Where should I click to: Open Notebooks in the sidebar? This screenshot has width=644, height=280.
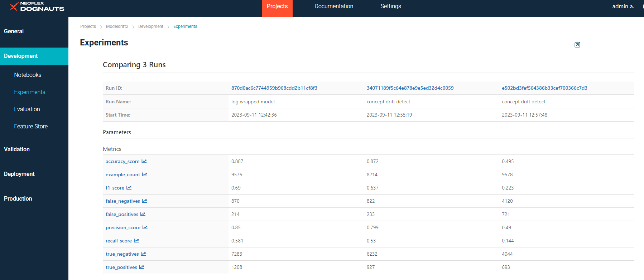tap(28, 75)
